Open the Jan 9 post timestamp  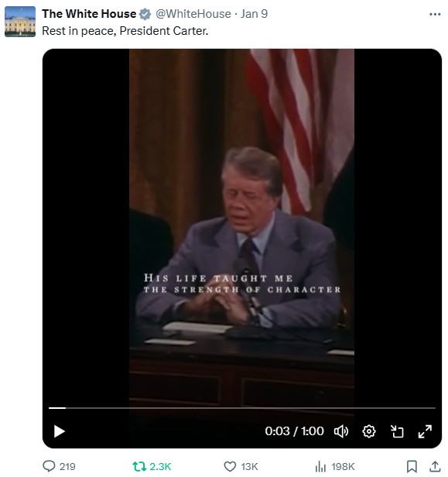(x=254, y=14)
